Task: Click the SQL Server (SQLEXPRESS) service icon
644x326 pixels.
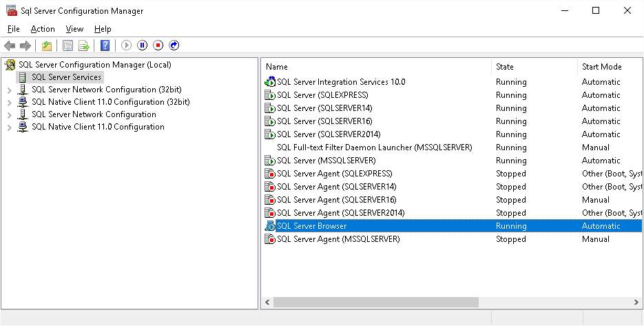Action: 270,95
